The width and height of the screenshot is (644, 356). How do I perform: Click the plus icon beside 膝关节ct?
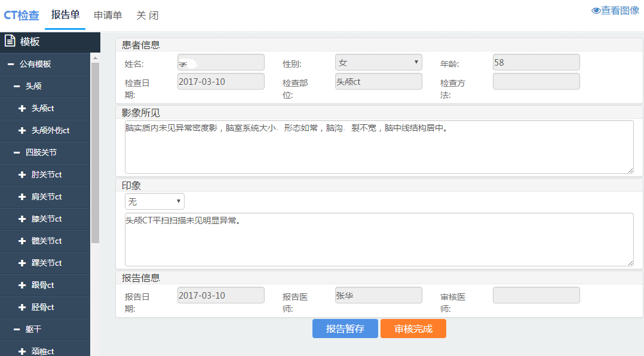click(x=22, y=219)
